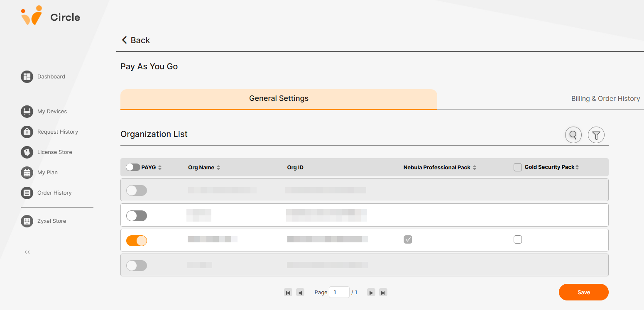Click the search magnifier icon in Organization List
The width and height of the screenshot is (644, 310).
click(573, 135)
